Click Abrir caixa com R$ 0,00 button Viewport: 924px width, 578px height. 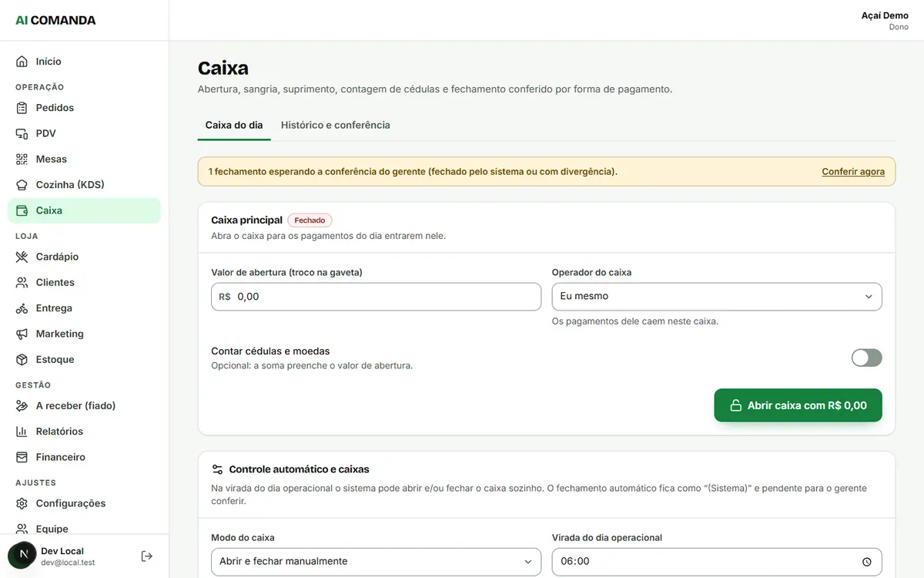coord(798,405)
